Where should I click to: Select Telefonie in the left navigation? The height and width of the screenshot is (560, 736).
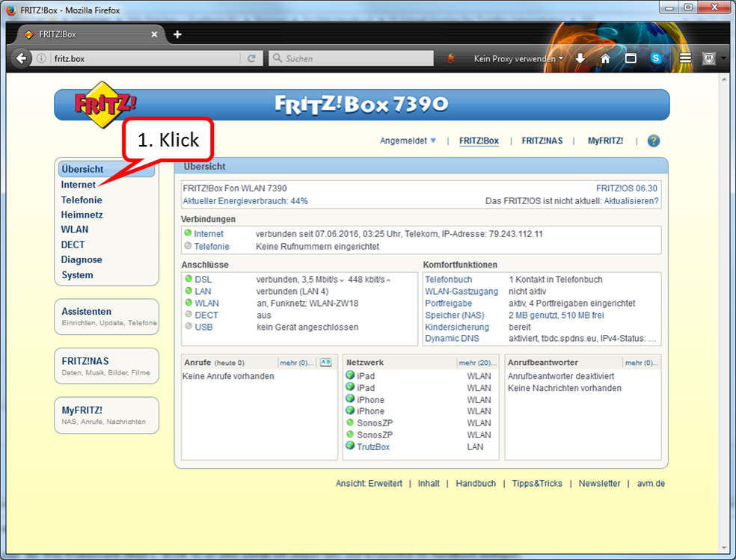(82, 200)
